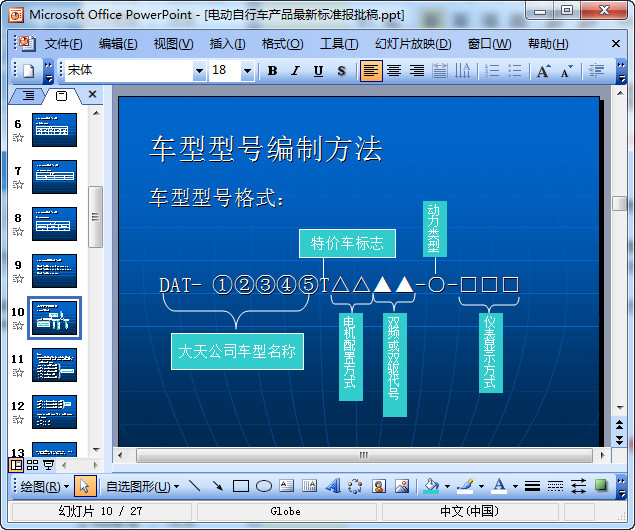Select the Line tool

click(195, 486)
